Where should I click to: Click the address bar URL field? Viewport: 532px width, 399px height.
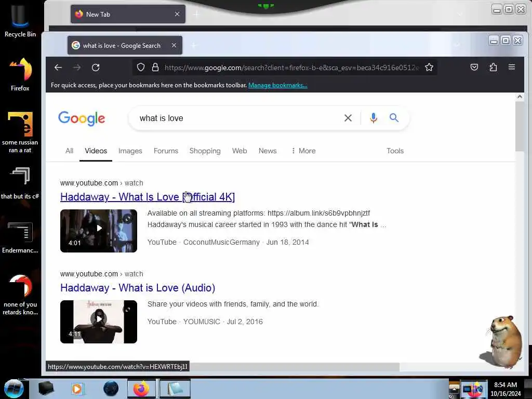click(x=292, y=68)
